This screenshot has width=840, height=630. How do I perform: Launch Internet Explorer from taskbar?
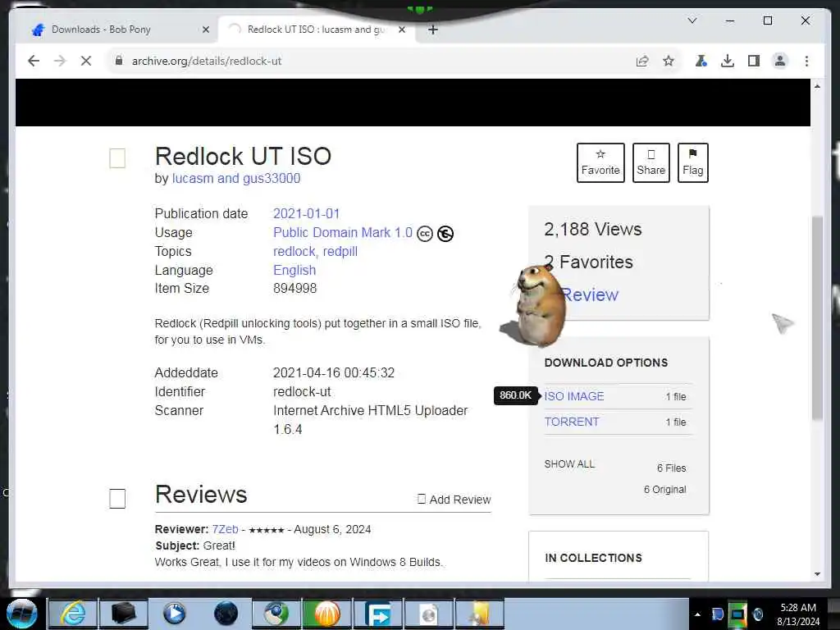tap(73, 614)
